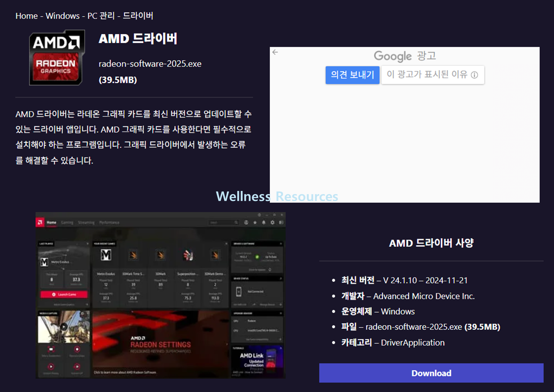
Task: Click the AMD Radeon Graphics logo
Action: [x=57, y=57]
